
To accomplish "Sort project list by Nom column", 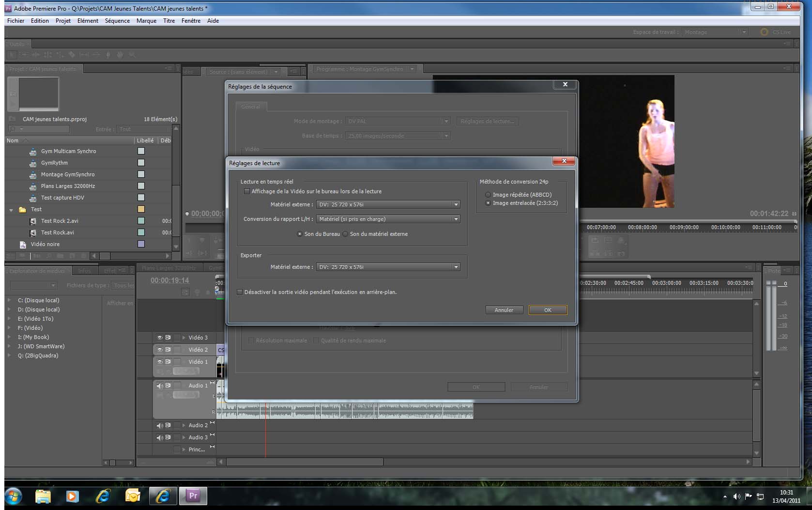I will 13,140.
